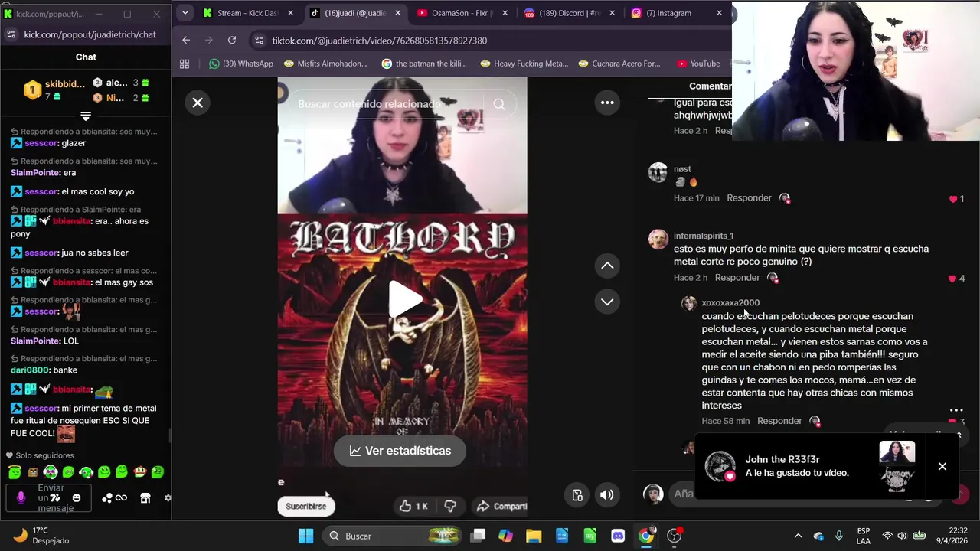Image resolution: width=980 pixels, height=551 pixels.
Task: Click the Kick chat message input
Action: tap(51, 498)
